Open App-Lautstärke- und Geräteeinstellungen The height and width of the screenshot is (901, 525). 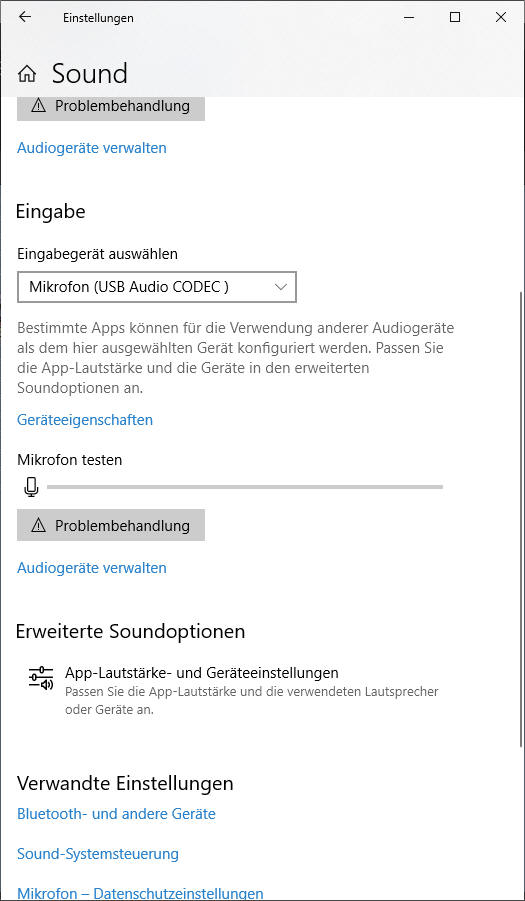[202, 672]
